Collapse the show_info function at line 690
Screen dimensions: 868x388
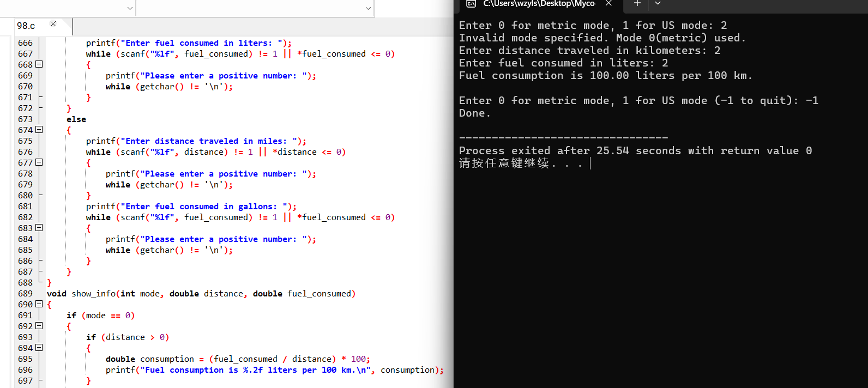pyautogui.click(x=39, y=304)
